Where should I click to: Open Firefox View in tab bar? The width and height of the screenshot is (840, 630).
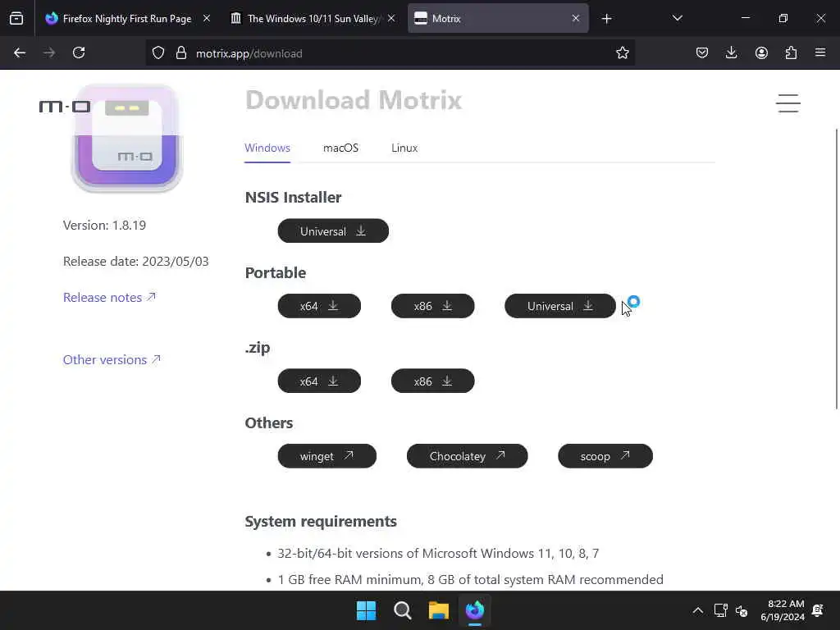tap(16, 19)
